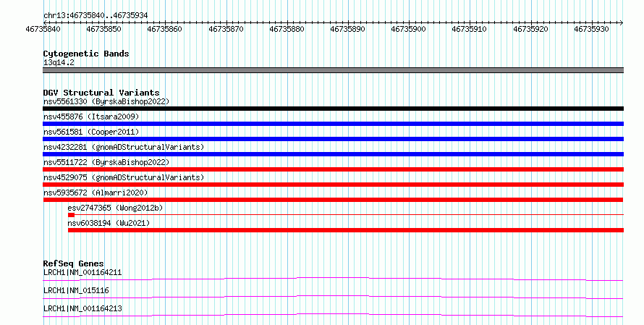The height and width of the screenshot is (325, 644).
Task: Click the magenta LRCH1 NM_015116 transcript line
Action: click(x=333, y=297)
